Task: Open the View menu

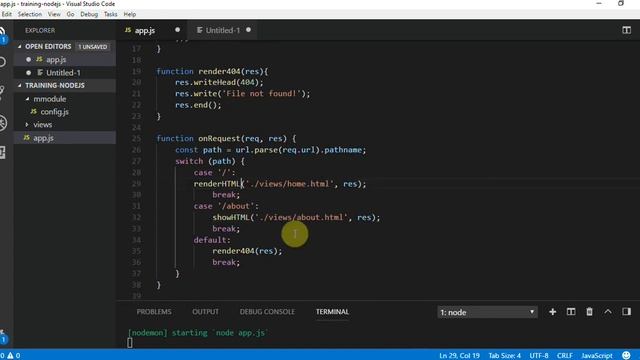Action: (x=54, y=14)
